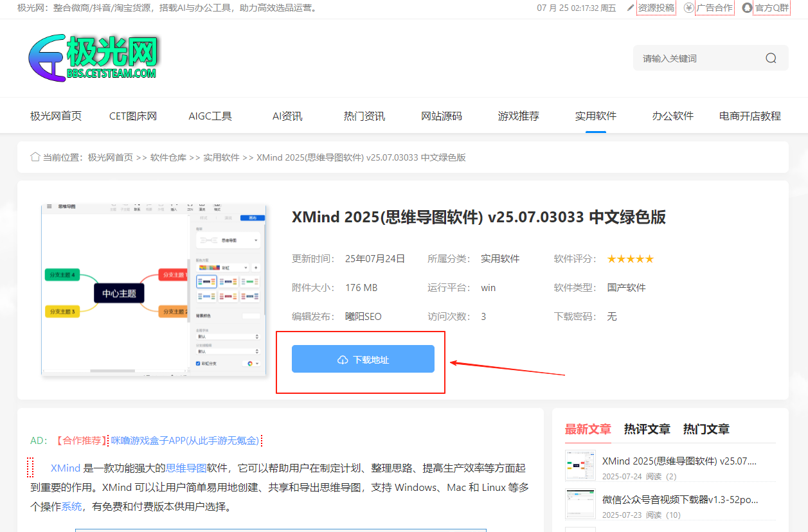The image size is (808, 532).
Task: Click the XMind 2025 entry in the breadcrumb
Action: pos(361,157)
